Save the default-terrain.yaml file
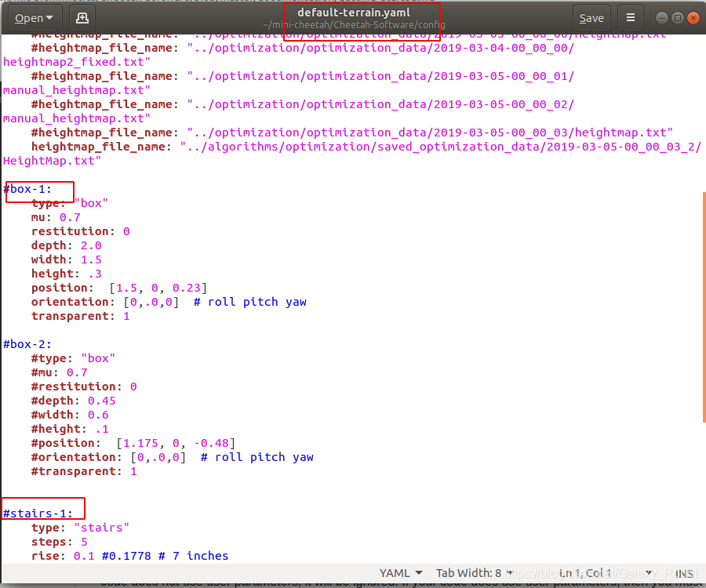The width and height of the screenshot is (706, 588). pyautogui.click(x=591, y=18)
